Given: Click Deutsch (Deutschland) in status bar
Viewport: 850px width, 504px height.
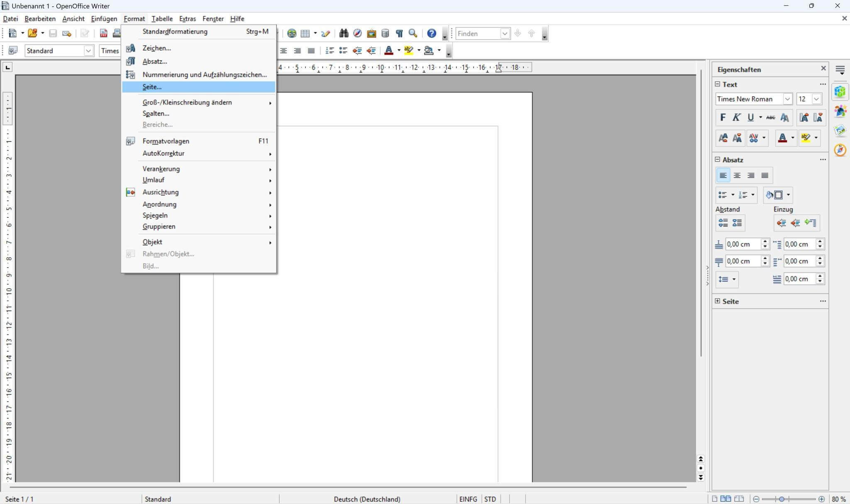Looking at the screenshot, I should point(367,499).
